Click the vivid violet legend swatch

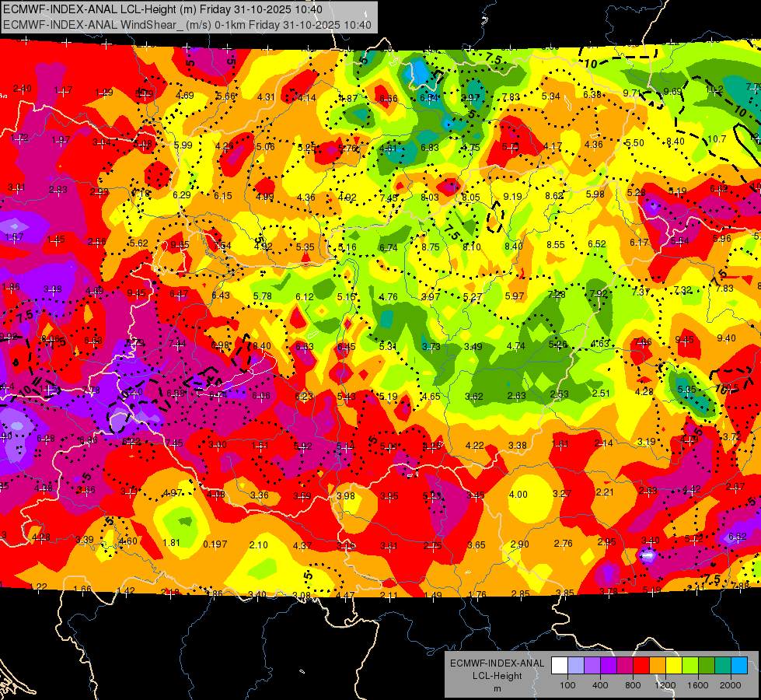tap(609, 666)
